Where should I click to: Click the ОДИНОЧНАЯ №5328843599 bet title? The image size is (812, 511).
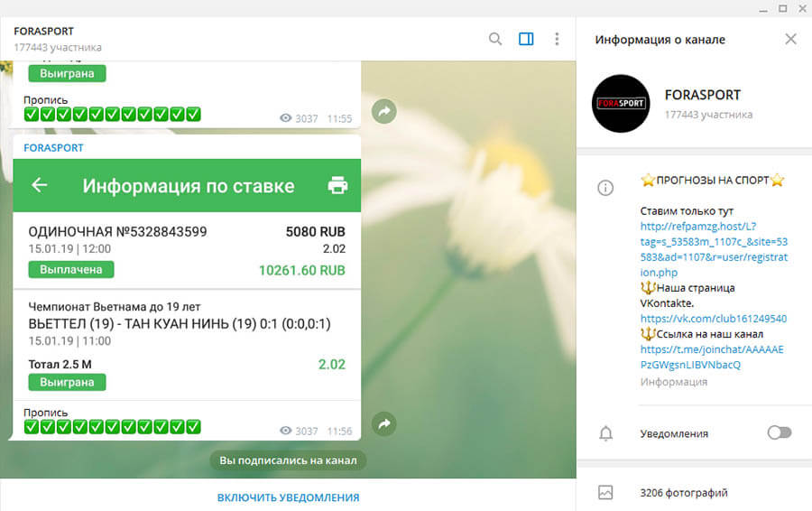(x=117, y=232)
